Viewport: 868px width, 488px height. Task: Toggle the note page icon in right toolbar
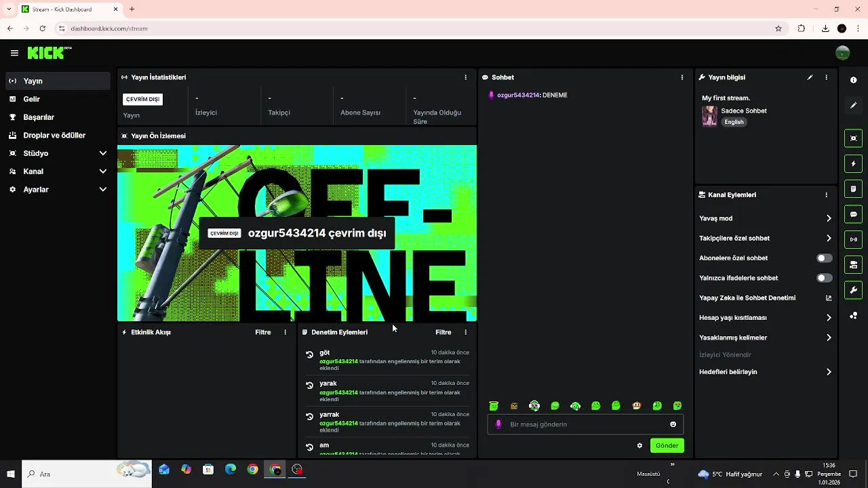click(853, 188)
